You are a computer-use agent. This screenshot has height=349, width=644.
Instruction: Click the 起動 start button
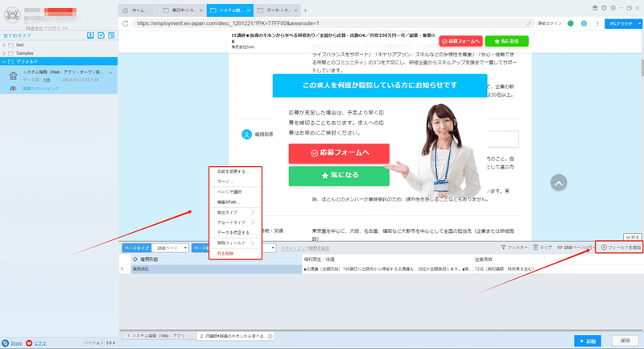[x=588, y=341]
